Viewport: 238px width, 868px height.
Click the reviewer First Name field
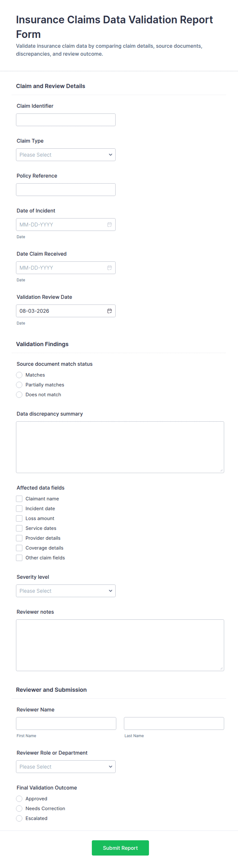click(x=66, y=723)
